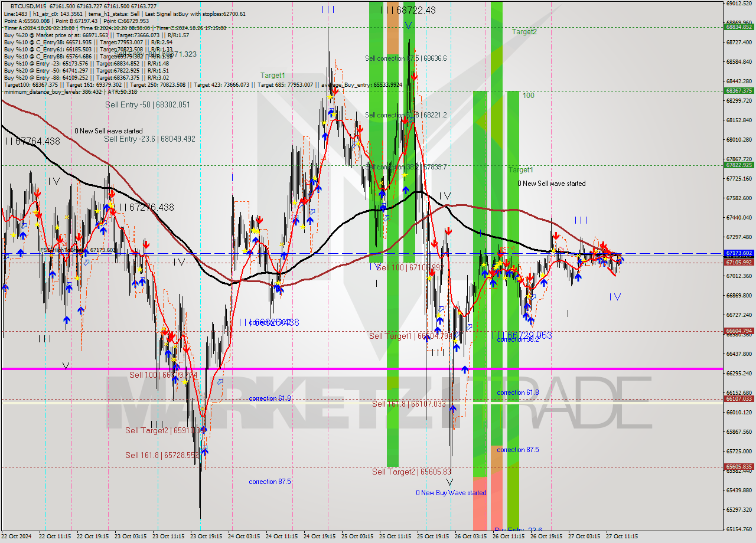Viewport: 756px width, 543px height.
Task: Click the Buy %20 @ Entry -88 line
Action: click(x=86, y=77)
